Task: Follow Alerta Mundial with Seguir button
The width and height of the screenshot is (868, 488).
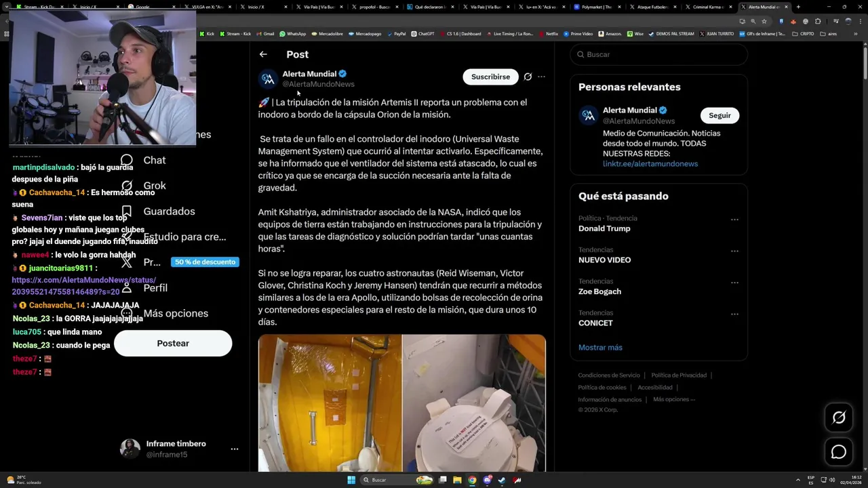Action: (x=719, y=115)
